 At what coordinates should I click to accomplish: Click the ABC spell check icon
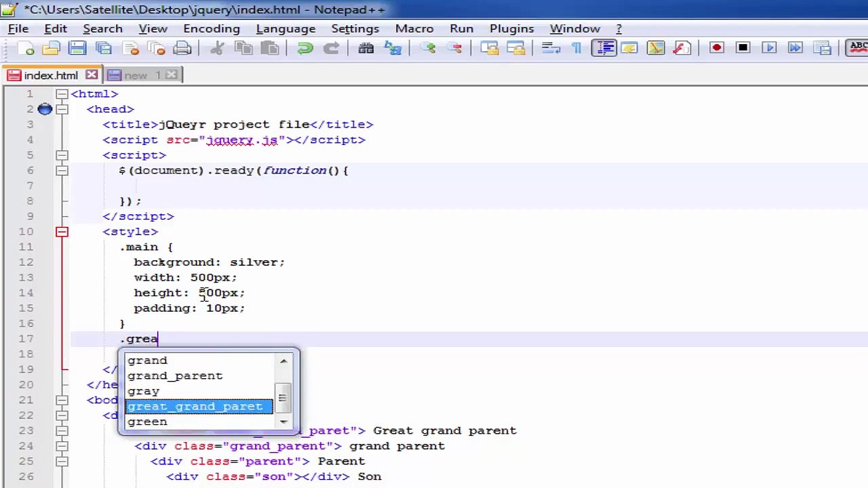pyautogui.click(x=859, y=48)
